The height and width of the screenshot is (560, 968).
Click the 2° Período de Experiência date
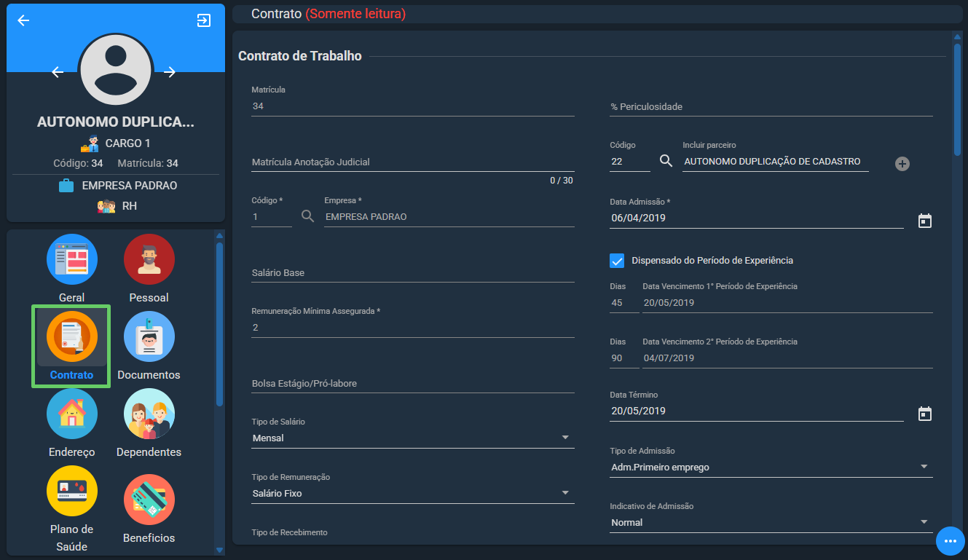point(787,358)
